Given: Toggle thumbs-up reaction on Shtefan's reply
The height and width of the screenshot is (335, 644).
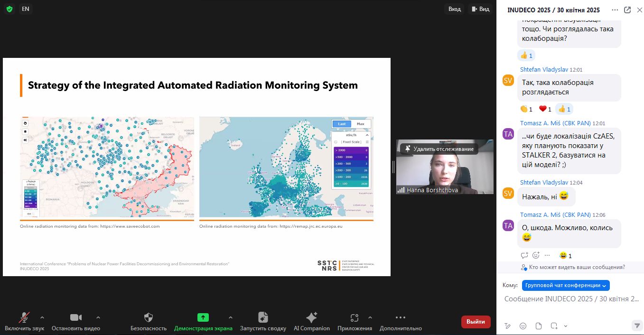Looking at the screenshot, I should coord(564,109).
